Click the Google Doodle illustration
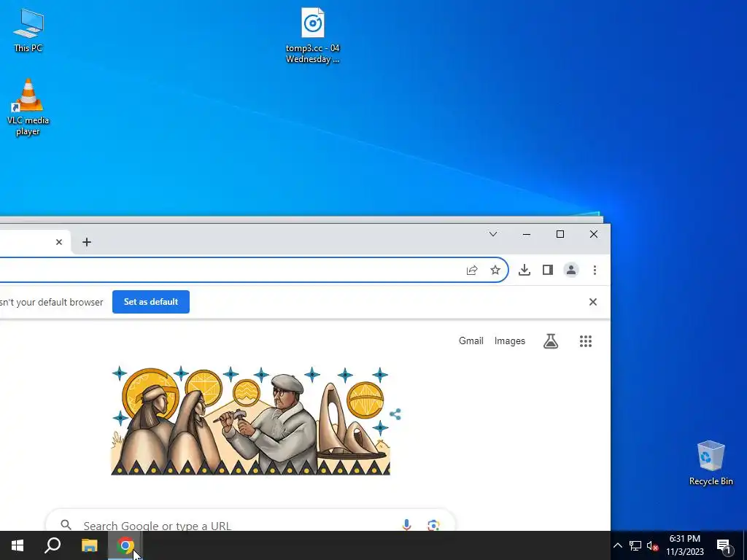 (251, 421)
